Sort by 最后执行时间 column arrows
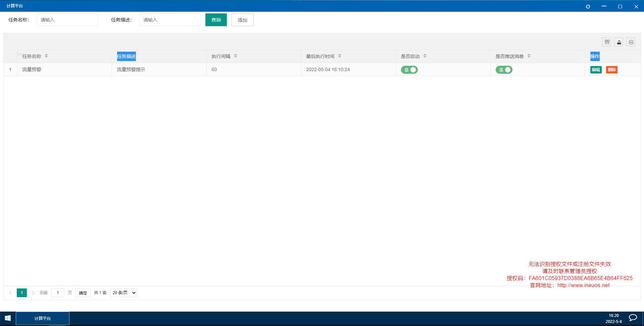Viewport: 644px width, 326px height. click(340, 56)
